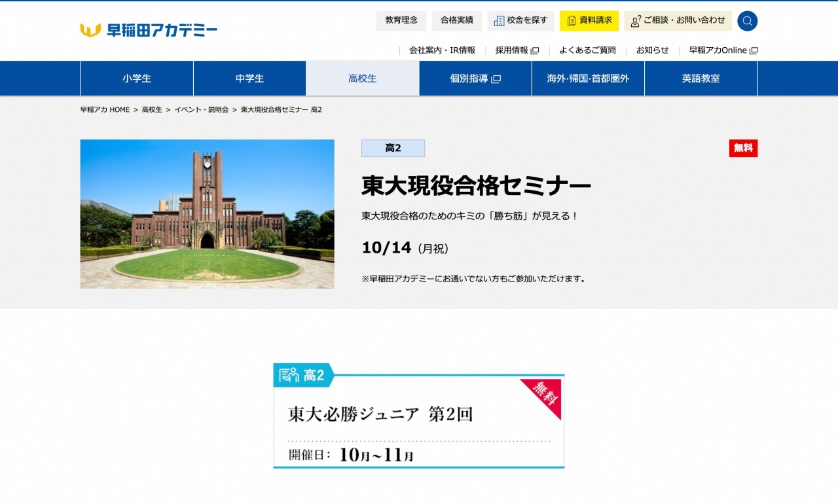Click external-link icon next to 採用情報
838x504 pixels.
(534, 50)
